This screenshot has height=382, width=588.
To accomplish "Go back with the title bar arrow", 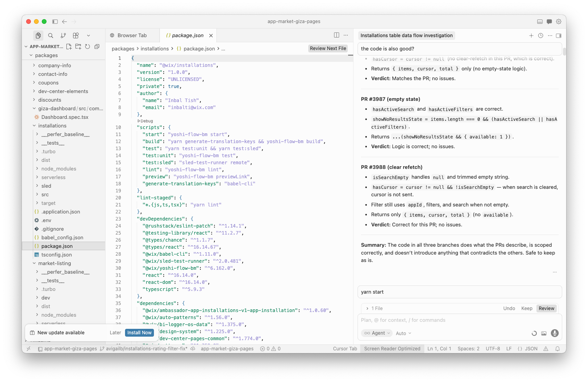I will 64,22.
